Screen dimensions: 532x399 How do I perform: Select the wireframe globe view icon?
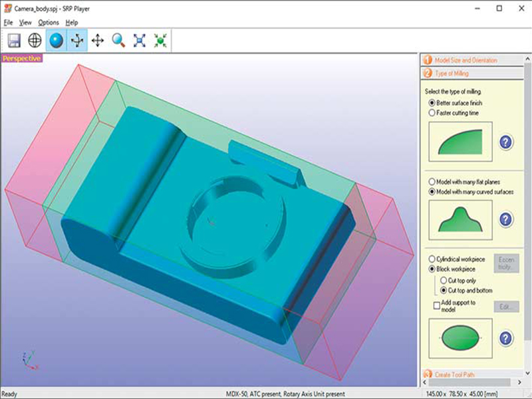(x=35, y=41)
